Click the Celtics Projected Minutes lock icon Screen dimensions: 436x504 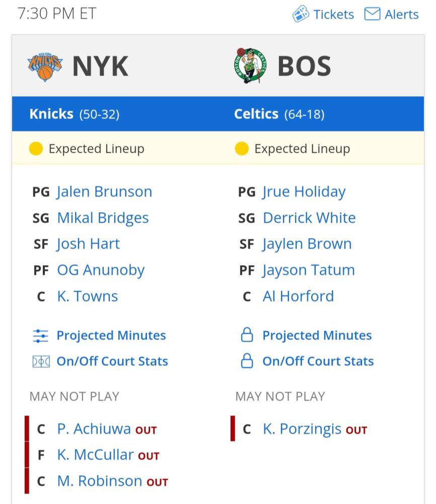pos(247,335)
